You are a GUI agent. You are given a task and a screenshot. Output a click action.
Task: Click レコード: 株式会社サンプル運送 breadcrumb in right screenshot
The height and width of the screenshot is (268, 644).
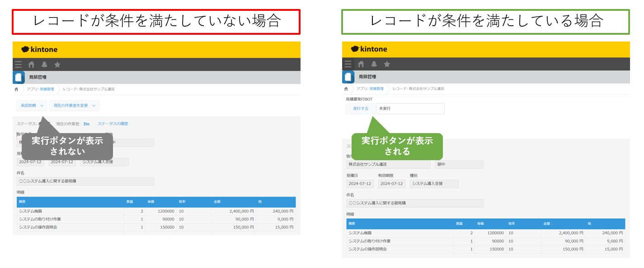[x=418, y=89]
